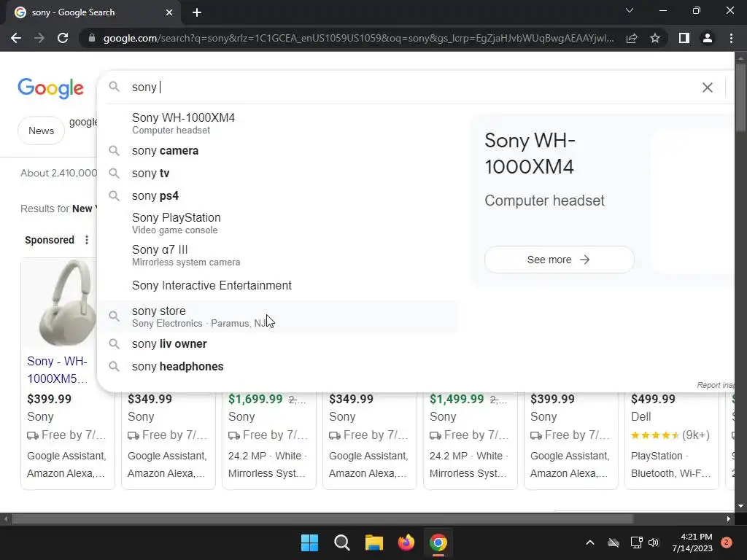Bookmark this page with the star icon
This screenshot has width=747, height=560.
click(x=655, y=38)
